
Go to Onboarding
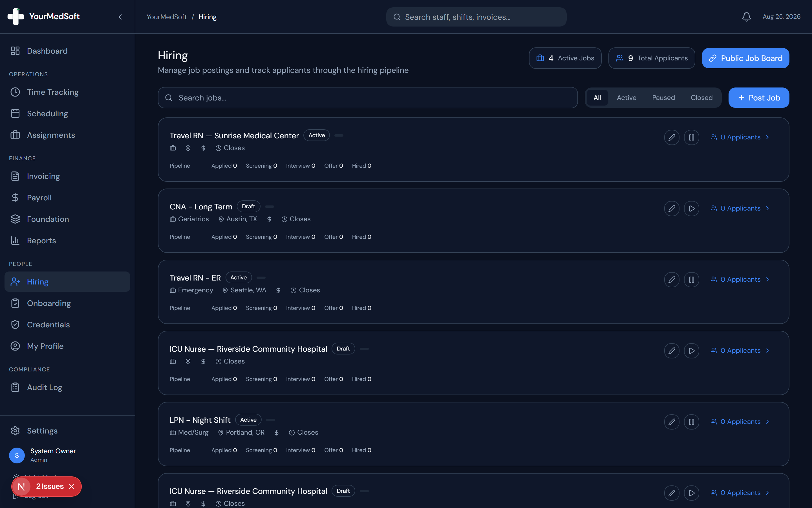(67, 303)
